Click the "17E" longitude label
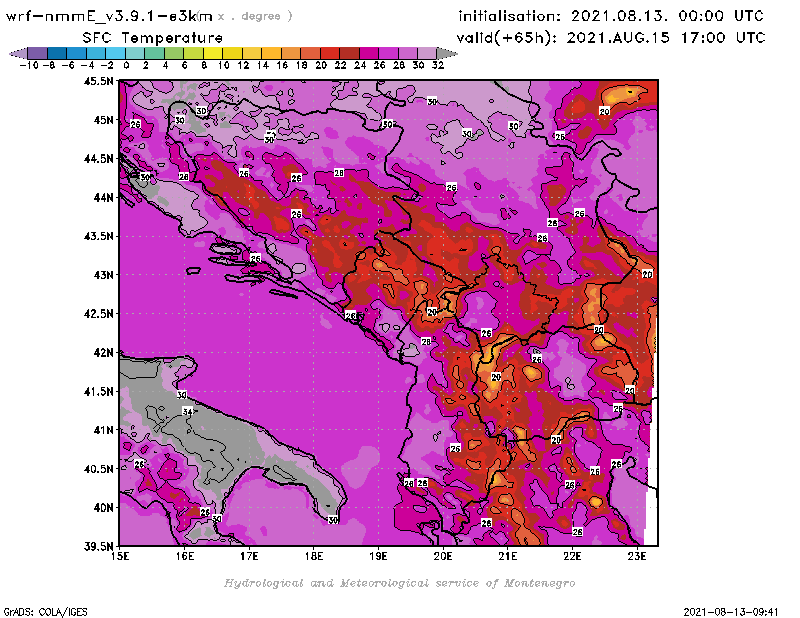This screenshot has height=618, width=800. pos(249,556)
